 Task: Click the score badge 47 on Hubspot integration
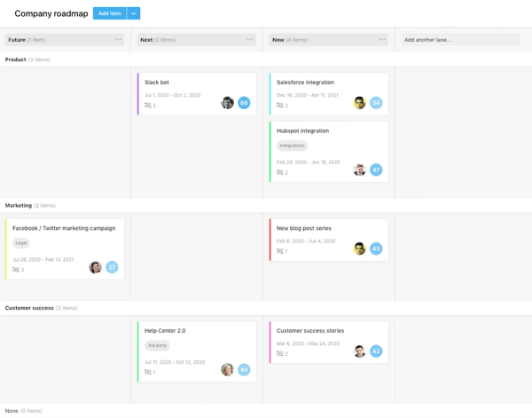point(376,170)
